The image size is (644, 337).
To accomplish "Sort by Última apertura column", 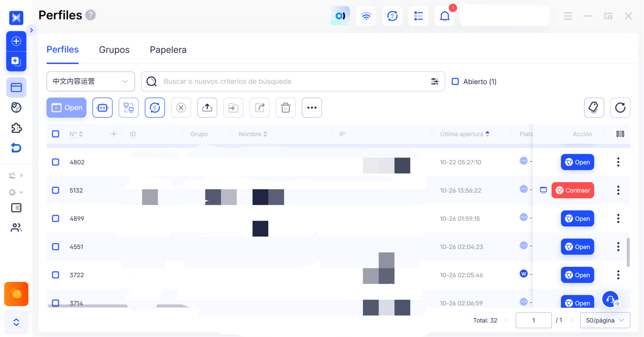I will 464,134.
